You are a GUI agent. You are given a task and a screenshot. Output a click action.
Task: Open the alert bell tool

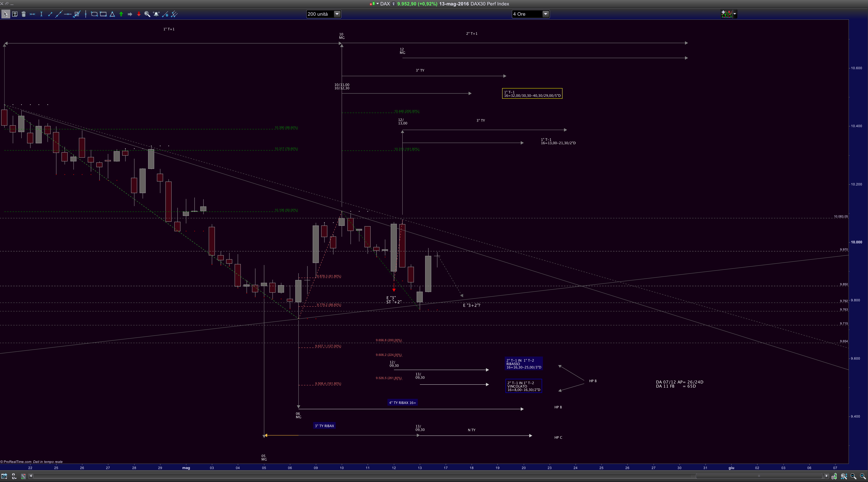click(156, 14)
